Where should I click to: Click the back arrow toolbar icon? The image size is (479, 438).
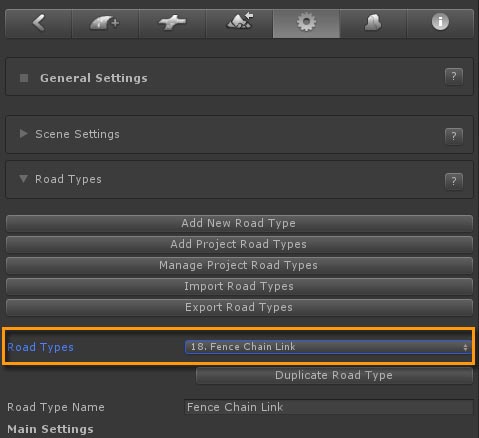pyautogui.click(x=39, y=23)
